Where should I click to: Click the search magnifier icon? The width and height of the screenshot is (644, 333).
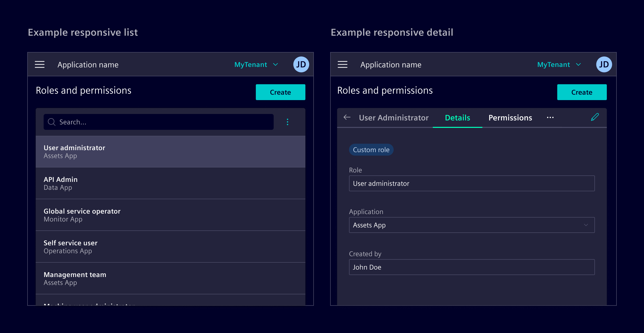[x=52, y=122]
